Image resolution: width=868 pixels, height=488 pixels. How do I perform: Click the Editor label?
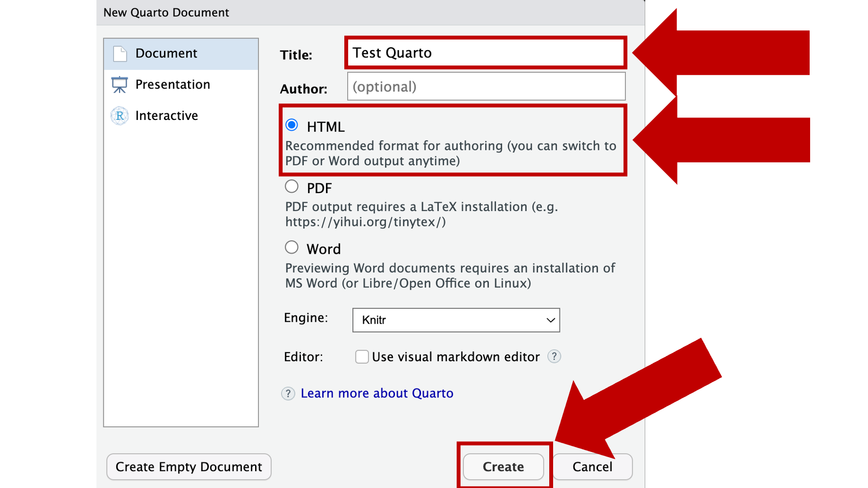click(303, 357)
